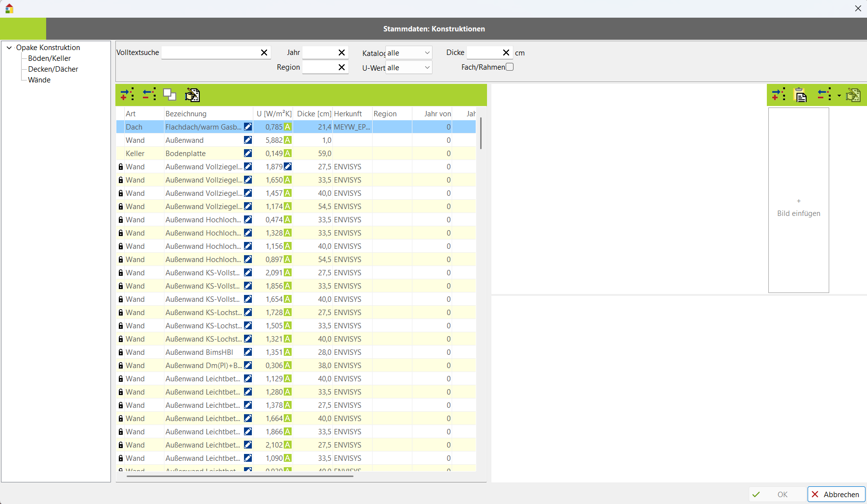The height and width of the screenshot is (504, 867).
Task: Click the remove row icon in the left toolbar
Action: click(149, 95)
